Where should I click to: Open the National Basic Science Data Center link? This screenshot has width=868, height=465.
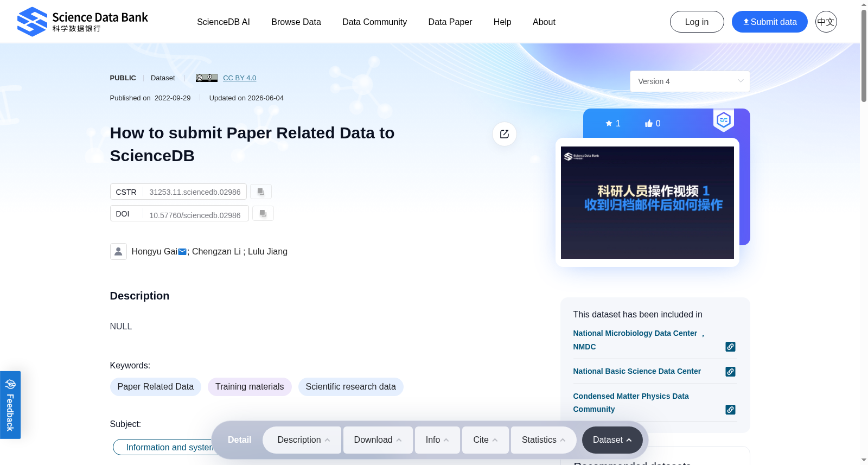point(637,371)
